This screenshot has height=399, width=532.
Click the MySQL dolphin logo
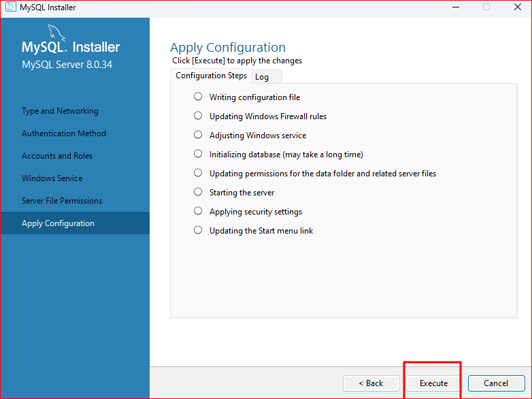pos(56,33)
